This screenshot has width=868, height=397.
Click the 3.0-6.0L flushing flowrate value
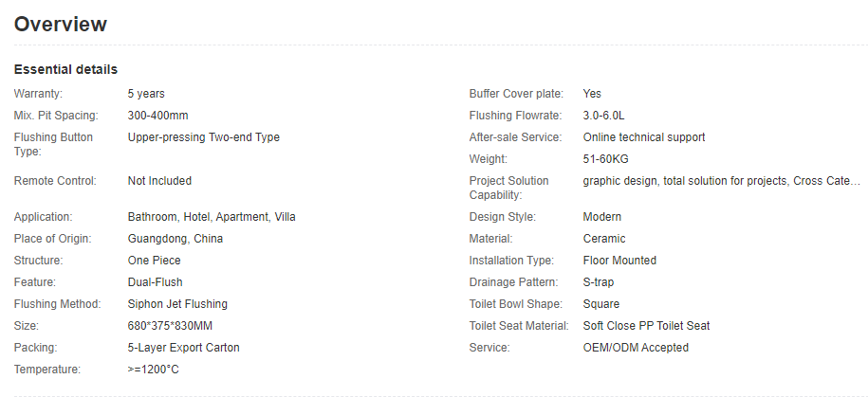[603, 116]
